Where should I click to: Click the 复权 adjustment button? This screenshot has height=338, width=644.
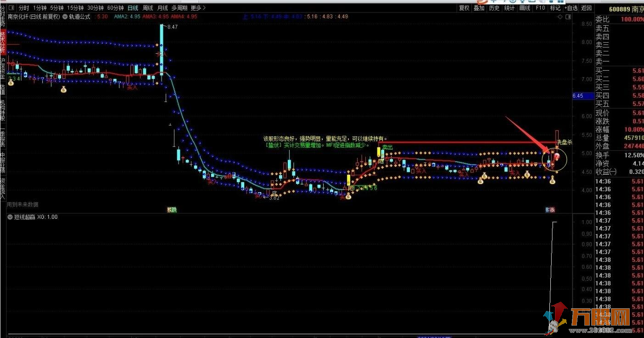click(x=465, y=8)
